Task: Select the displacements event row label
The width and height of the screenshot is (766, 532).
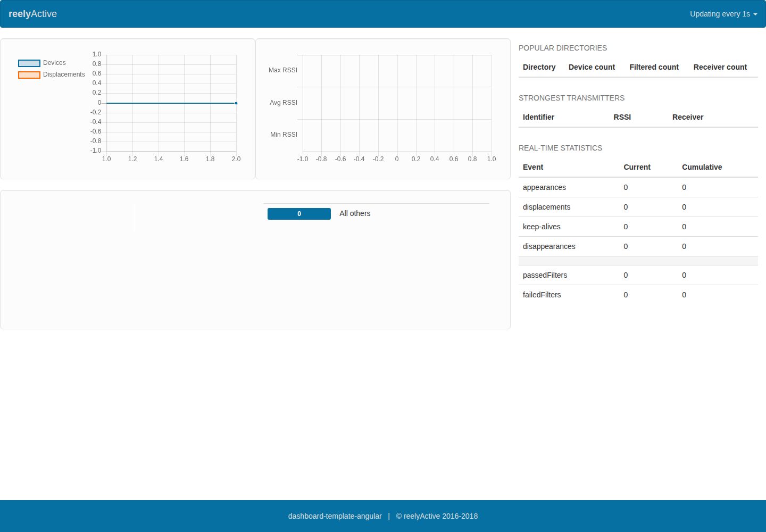Action: (x=546, y=207)
